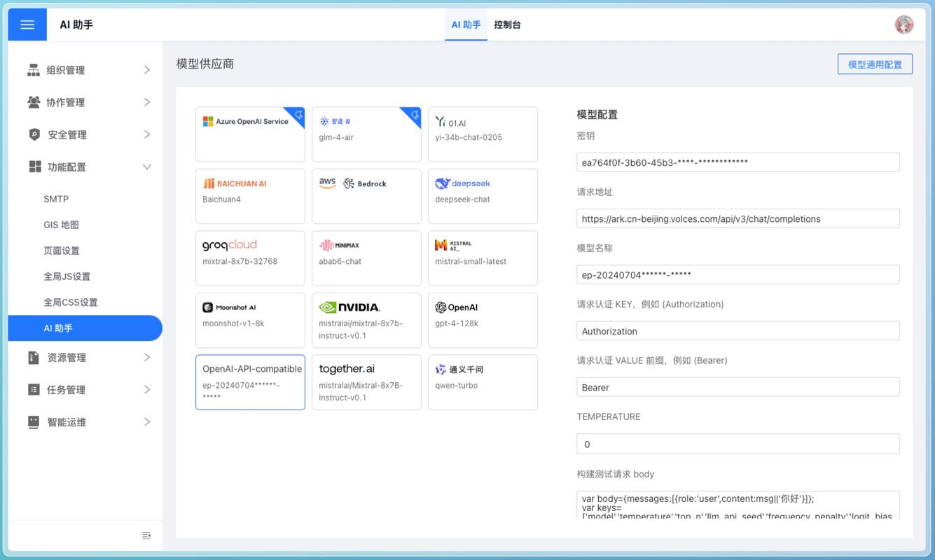
Task: Click the Azure OpenAI Service logo
Action: coord(245,121)
